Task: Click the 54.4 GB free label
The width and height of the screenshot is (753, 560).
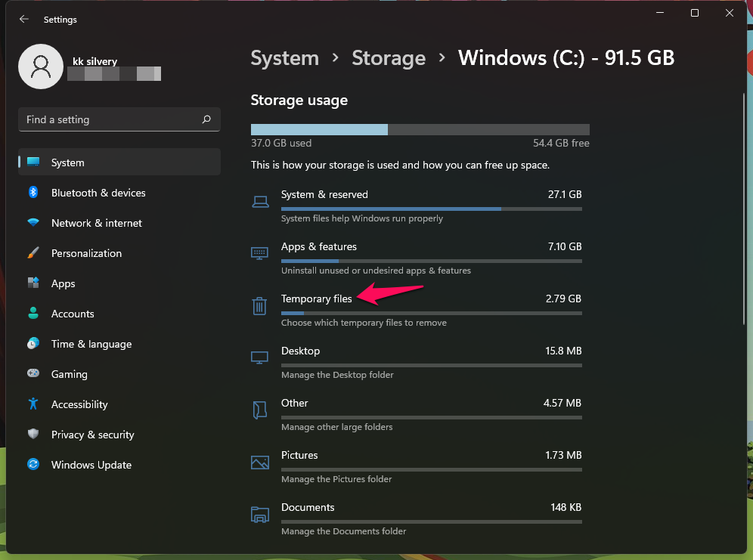Action: pos(561,143)
